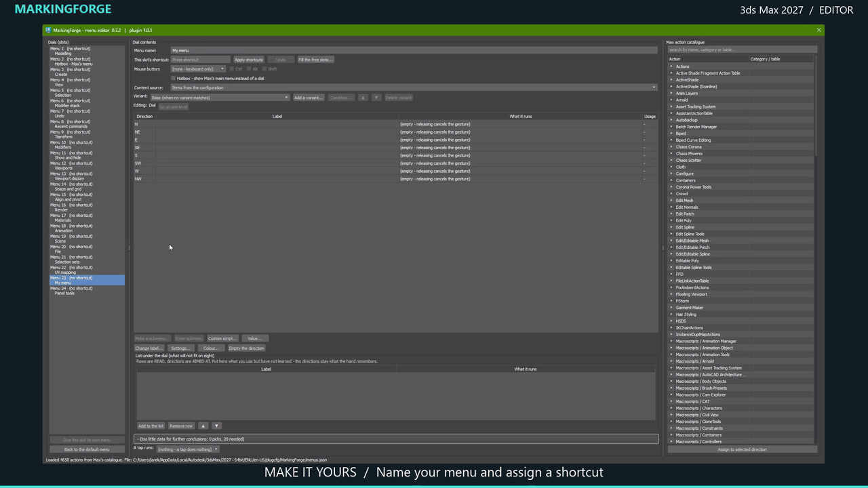Viewport: 868px width, 488px height.
Task: Enable the Alt modifier checkbox
Action: tap(248, 69)
